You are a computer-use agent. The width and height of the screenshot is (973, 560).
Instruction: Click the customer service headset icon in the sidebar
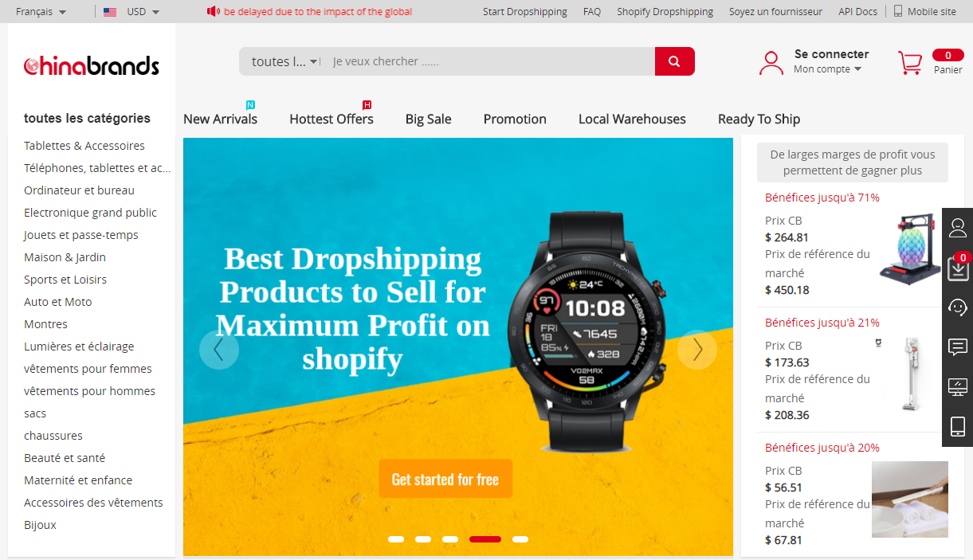957,307
